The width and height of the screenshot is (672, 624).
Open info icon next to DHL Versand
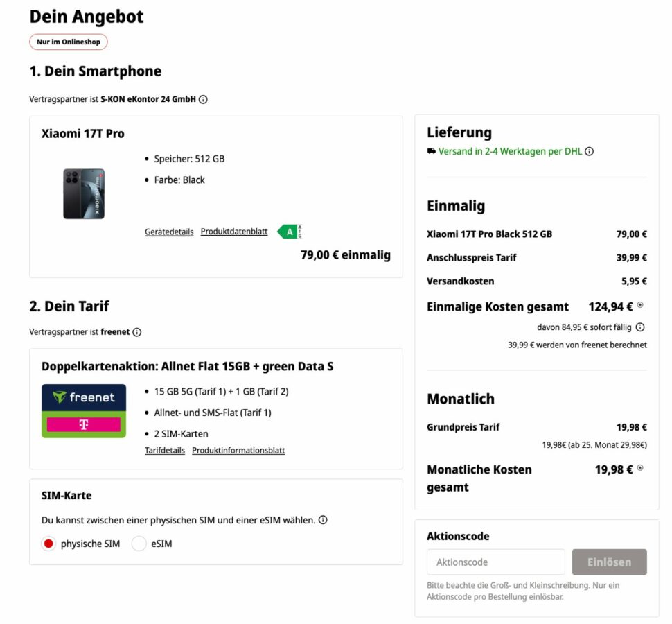pos(590,151)
